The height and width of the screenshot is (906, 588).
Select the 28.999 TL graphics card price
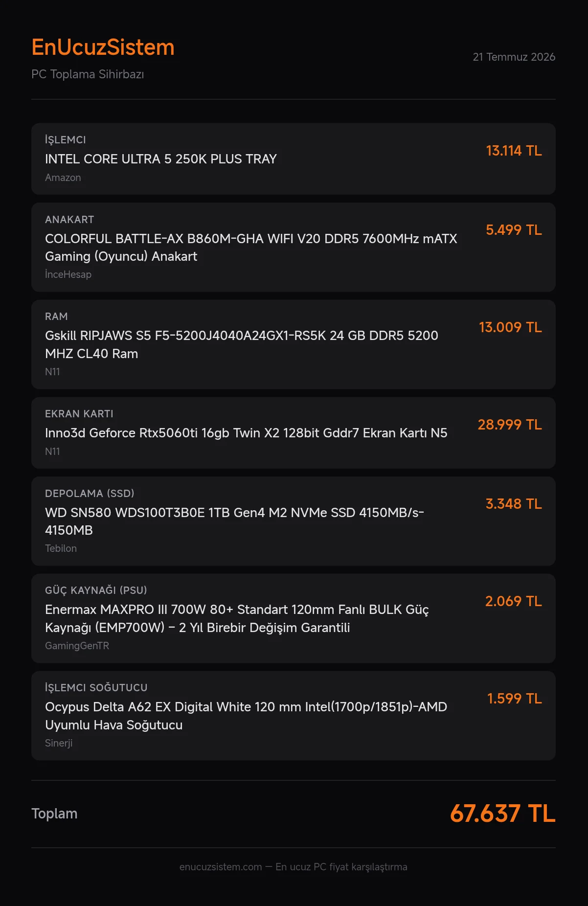point(510,425)
